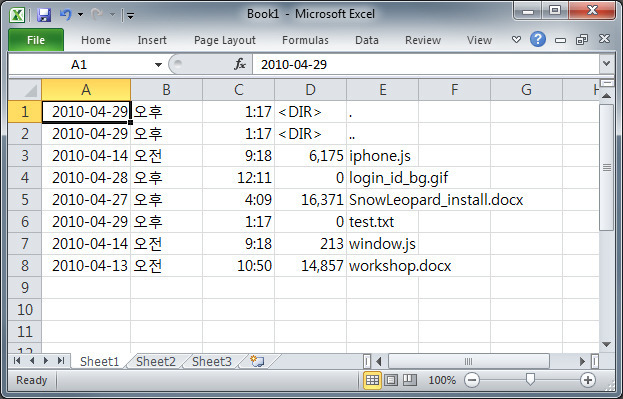Switch to Page Break Preview icon

409,380
